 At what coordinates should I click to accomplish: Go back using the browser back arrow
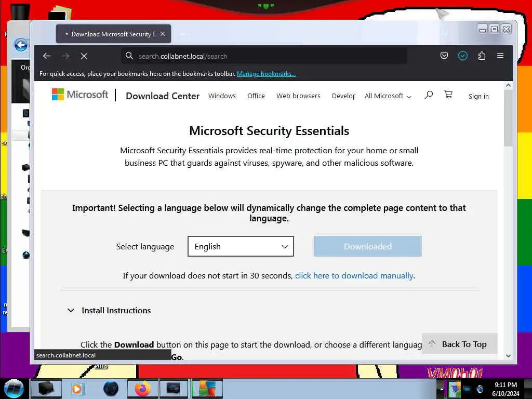tap(47, 56)
